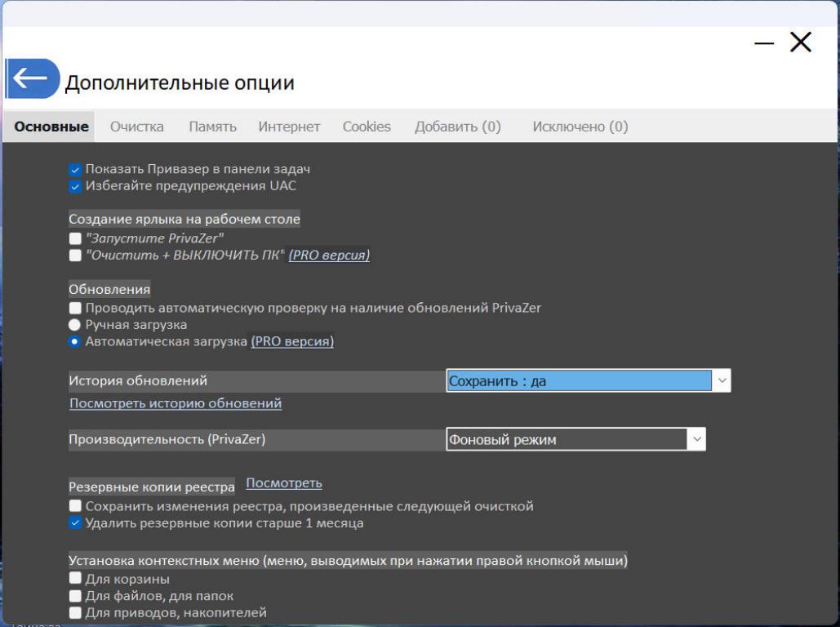Screen dimensions: 840x627
Task: Enable the "Запустите PrivaZer" shortcut checkbox
Action: click(x=75, y=240)
